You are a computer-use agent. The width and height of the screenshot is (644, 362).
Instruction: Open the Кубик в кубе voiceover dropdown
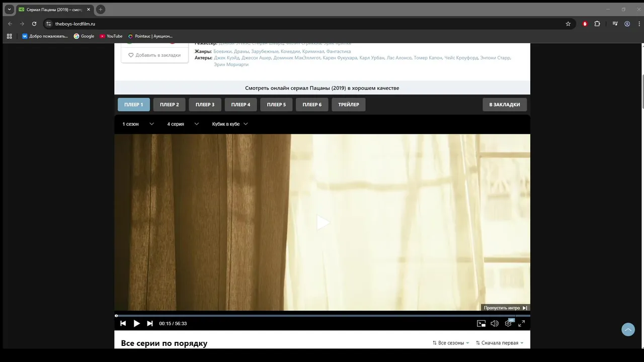coord(230,124)
